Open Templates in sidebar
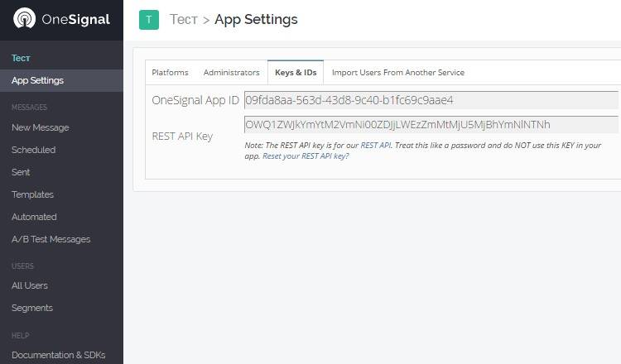This screenshot has width=621, height=364. point(32,194)
